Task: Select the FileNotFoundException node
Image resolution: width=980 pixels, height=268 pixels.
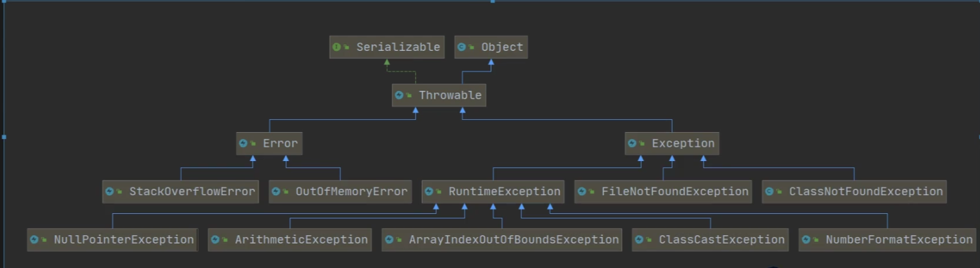Action: click(x=663, y=191)
